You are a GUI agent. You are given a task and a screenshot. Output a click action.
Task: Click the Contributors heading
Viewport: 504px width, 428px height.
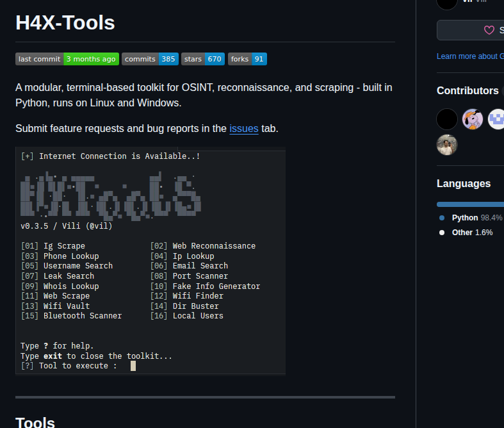click(467, 91)
